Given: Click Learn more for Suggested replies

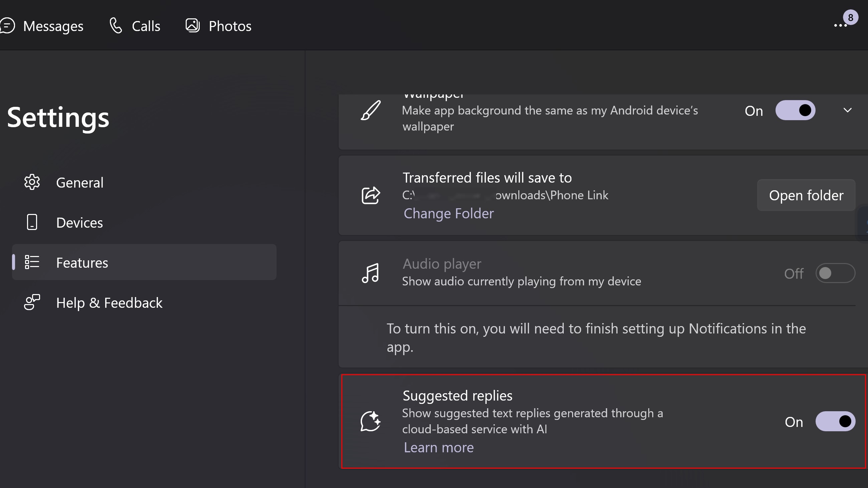Looking at the screenshot, I should click(x=438, y=448).
